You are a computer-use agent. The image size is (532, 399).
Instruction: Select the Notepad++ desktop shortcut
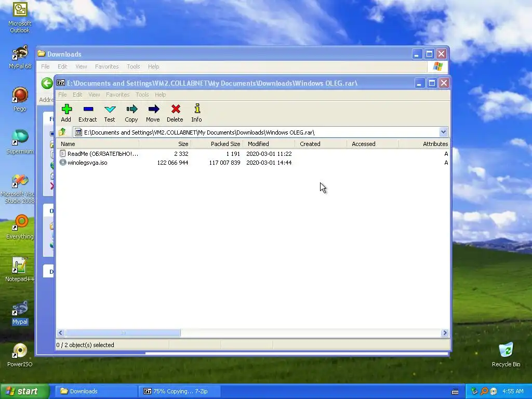coord(20,270)
